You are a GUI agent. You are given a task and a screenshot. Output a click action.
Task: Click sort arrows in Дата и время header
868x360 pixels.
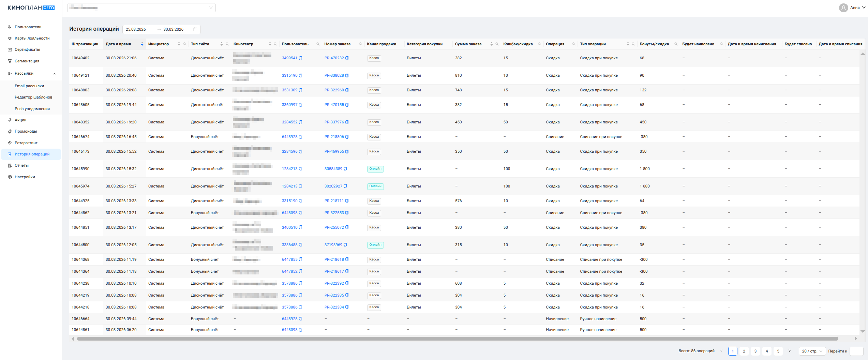pyautogui.click(x=142, y=44)
